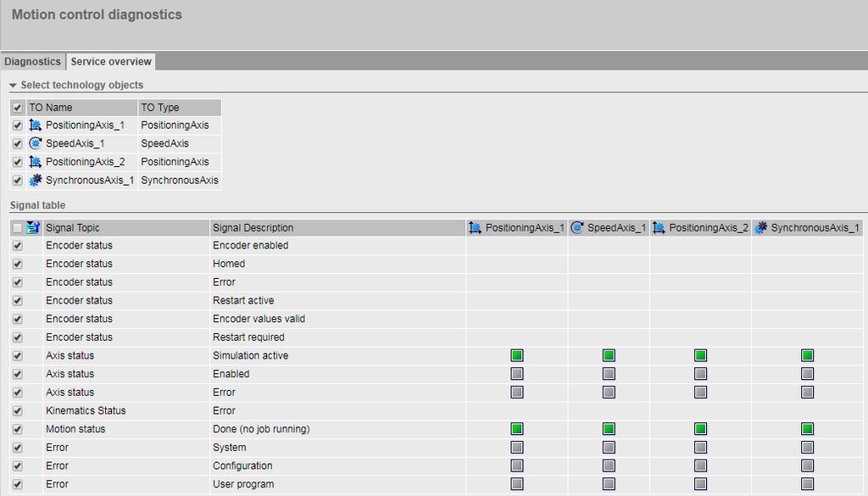Click the green Done indicator for PositioningAxis_1
The height and width of the screenshot is (496, 868).
point(517,428)
